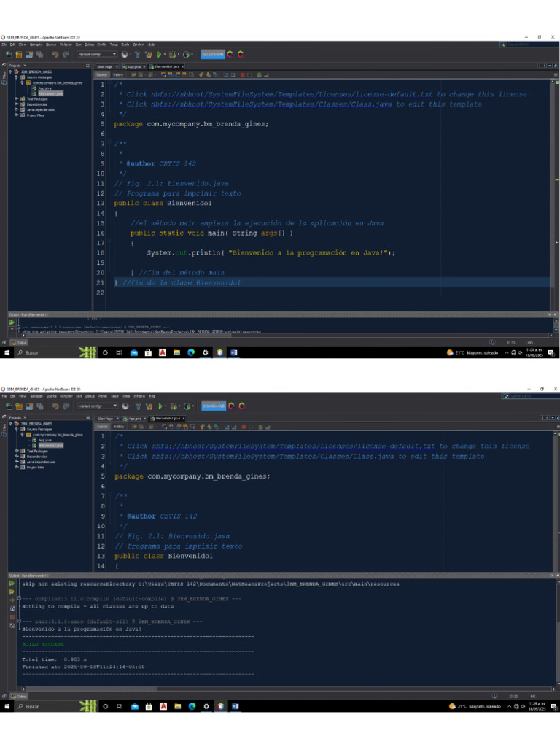
Task: Click Undo arrow in top window toolbar
Action: 55,54
